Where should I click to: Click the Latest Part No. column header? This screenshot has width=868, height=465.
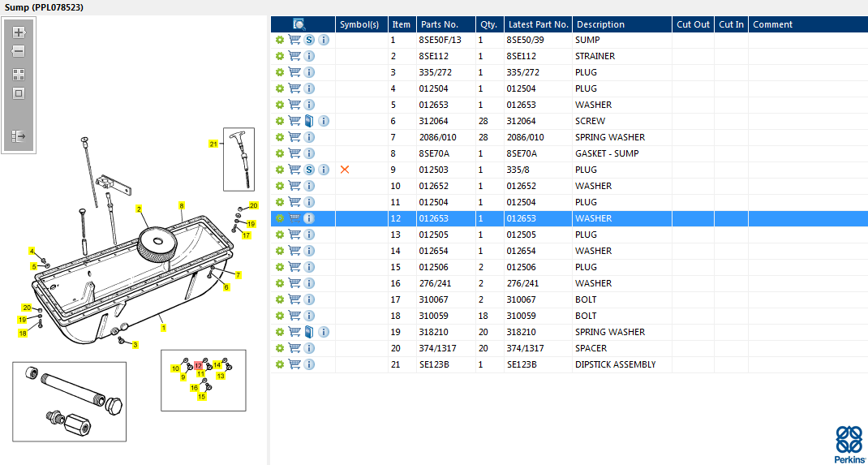(539, 24)
